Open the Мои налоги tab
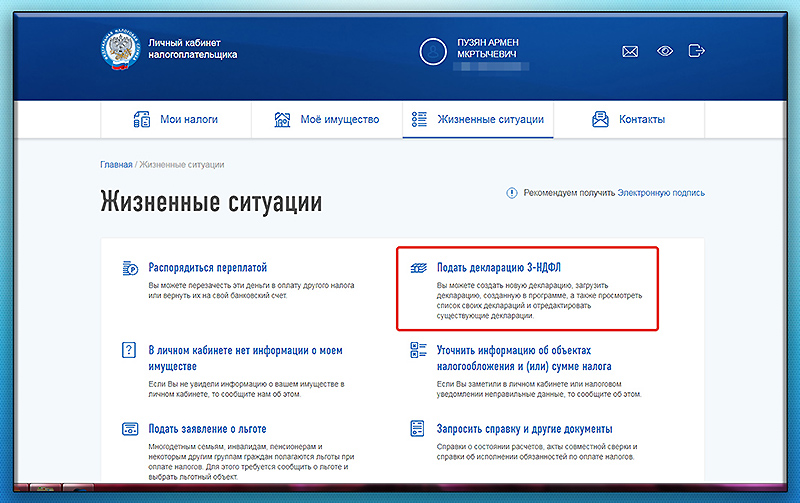The image size is (800, 503). point(176,119)
